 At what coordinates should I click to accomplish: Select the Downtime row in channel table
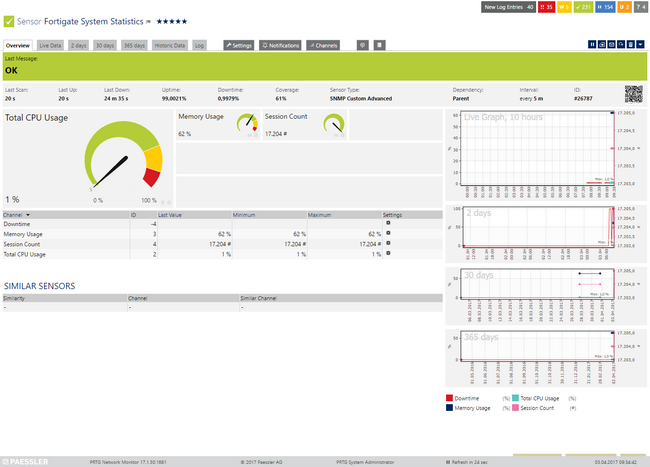(x=223, y=224)
